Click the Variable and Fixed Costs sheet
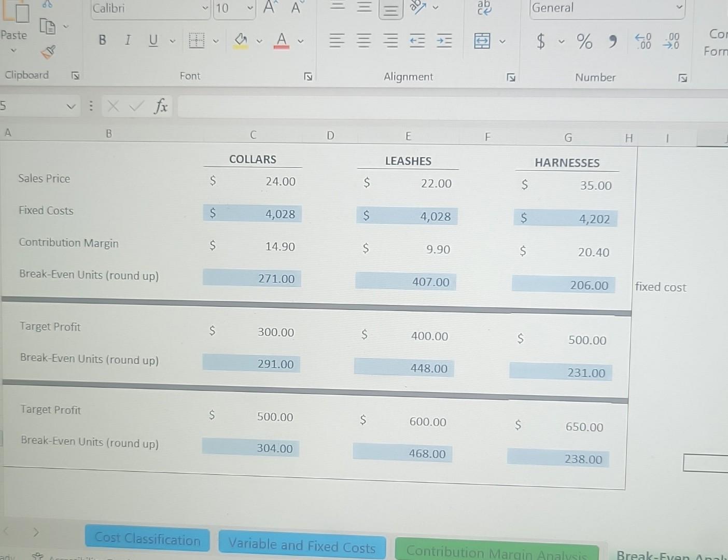Viewport: 728px width, 560px height. tap(302, 545)
